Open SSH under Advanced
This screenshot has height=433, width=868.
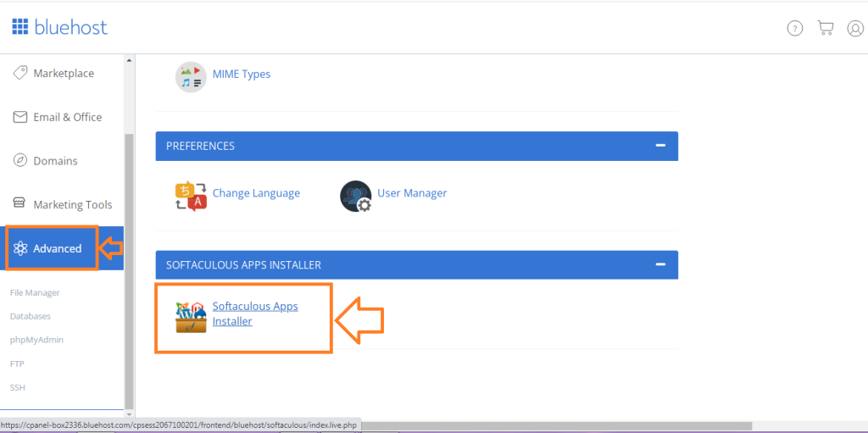tap(18, 387)
